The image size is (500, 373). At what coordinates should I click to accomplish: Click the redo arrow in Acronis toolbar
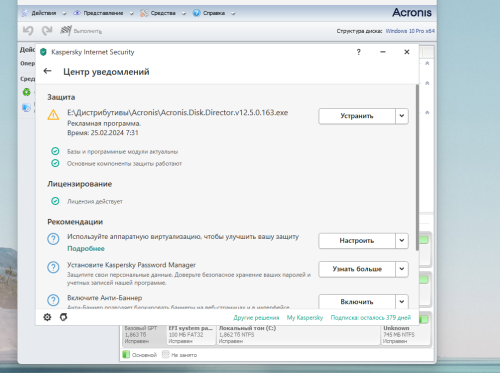coord(47,31)
